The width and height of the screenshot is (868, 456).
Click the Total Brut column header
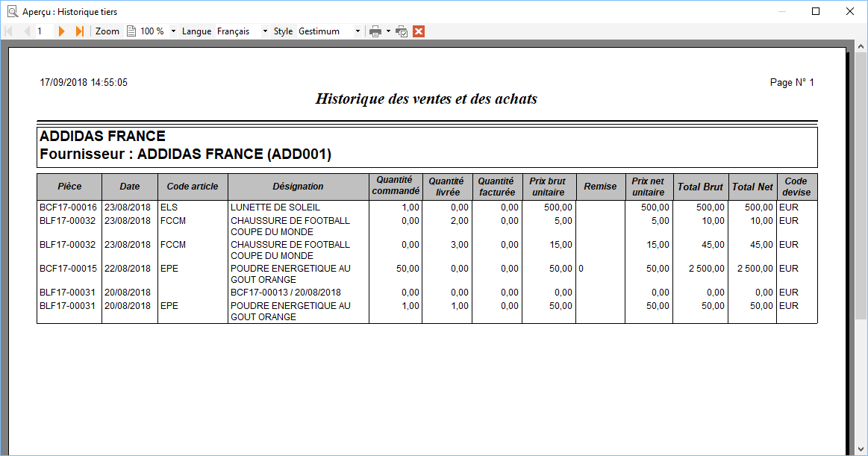click(700, 187)
